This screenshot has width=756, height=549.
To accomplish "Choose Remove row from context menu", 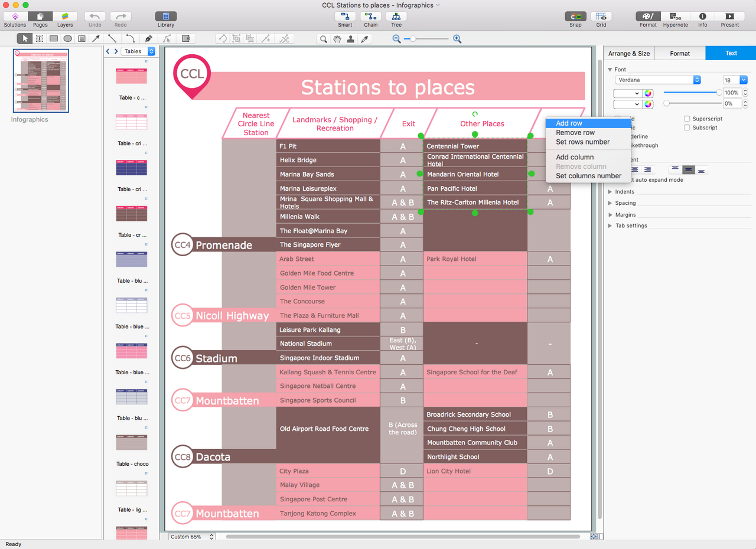I will (588, 133).
